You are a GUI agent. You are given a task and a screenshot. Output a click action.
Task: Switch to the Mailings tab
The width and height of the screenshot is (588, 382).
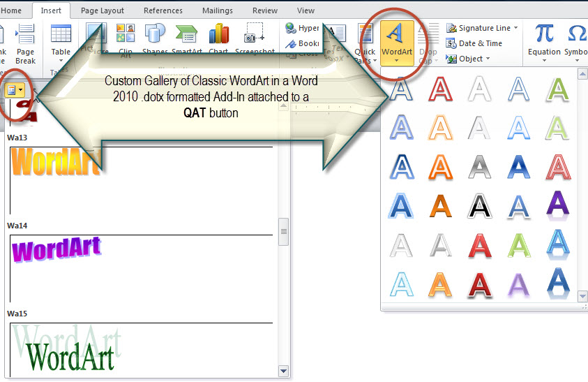click(x=218, y=10)
